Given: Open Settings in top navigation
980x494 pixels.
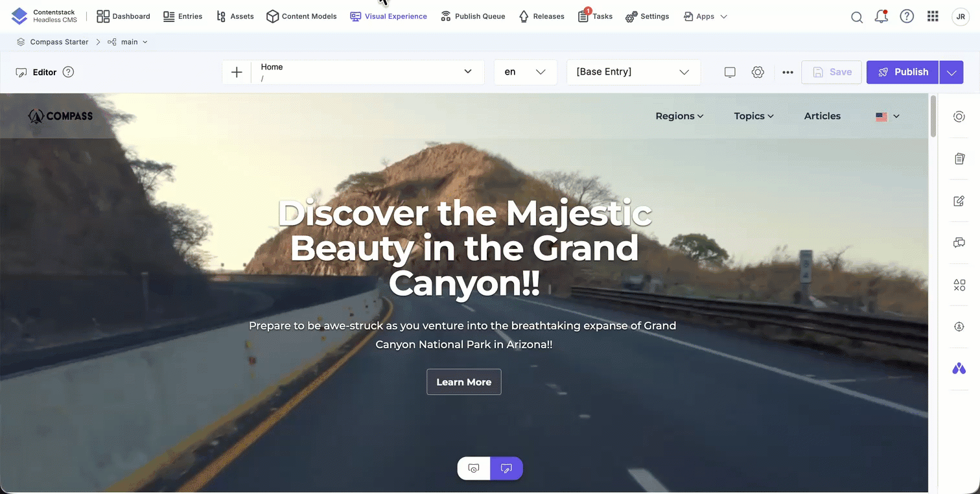Looking at the screenshot, I should coord(647,16).
